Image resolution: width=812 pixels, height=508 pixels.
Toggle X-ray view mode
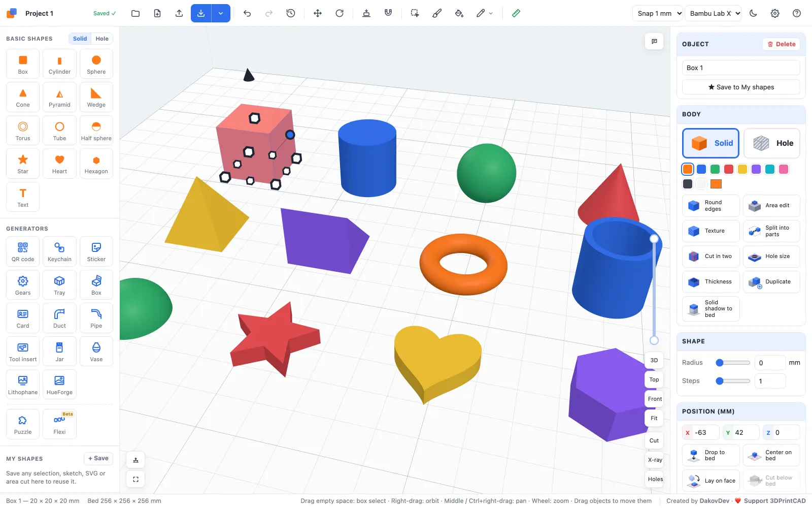(655, 460)
